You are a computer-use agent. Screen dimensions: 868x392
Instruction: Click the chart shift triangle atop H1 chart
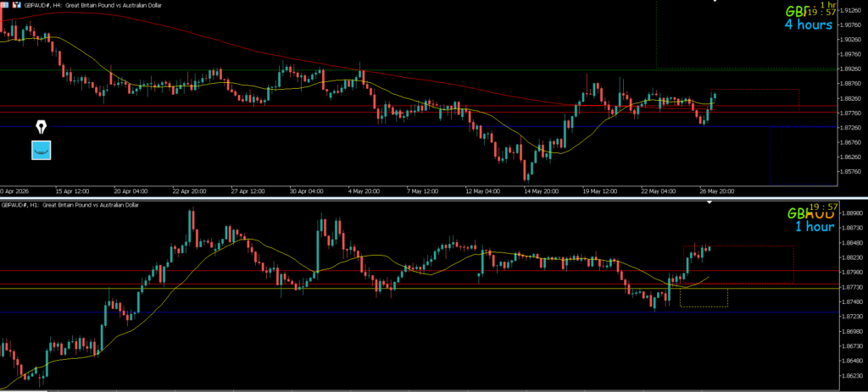click(x=711, y=202)
